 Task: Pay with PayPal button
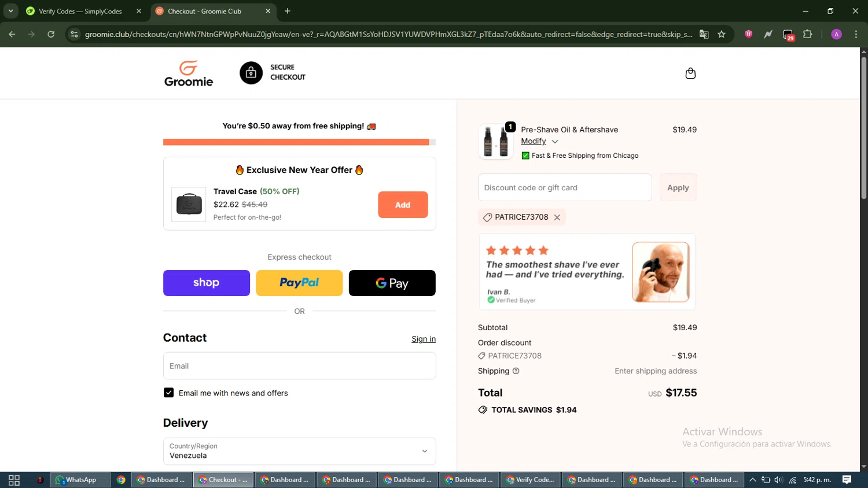tap(299, 283)
